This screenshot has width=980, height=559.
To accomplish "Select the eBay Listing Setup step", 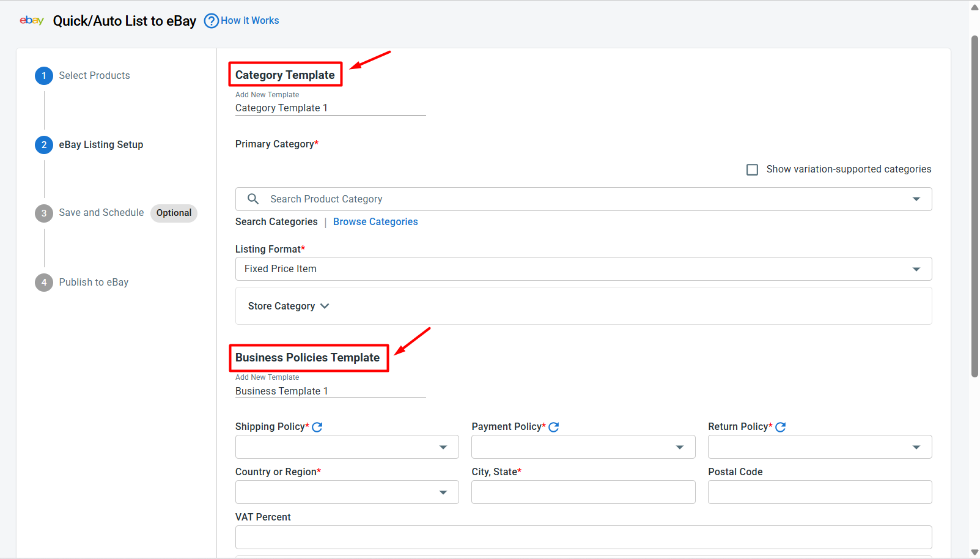I will [x=101, y=145].
